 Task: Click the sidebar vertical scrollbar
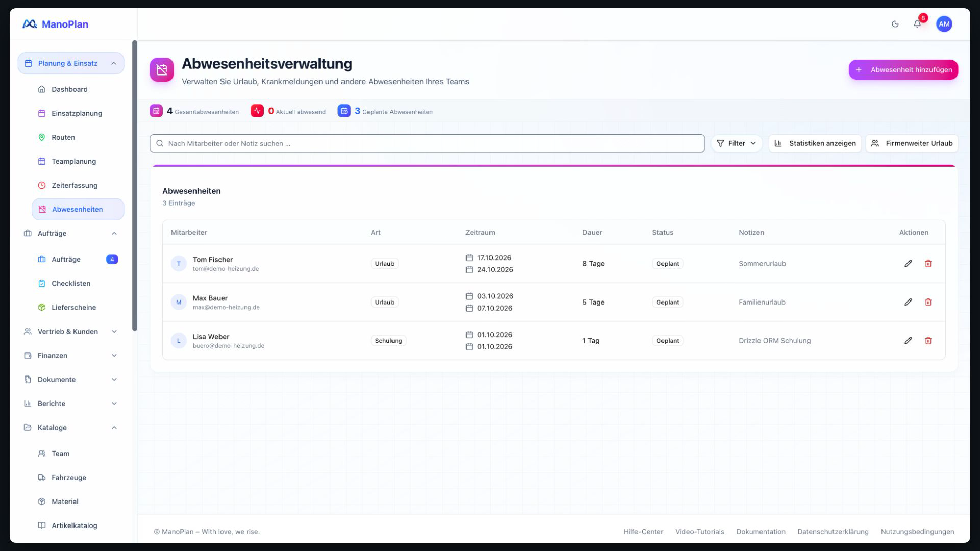click(x=135, y=186)
